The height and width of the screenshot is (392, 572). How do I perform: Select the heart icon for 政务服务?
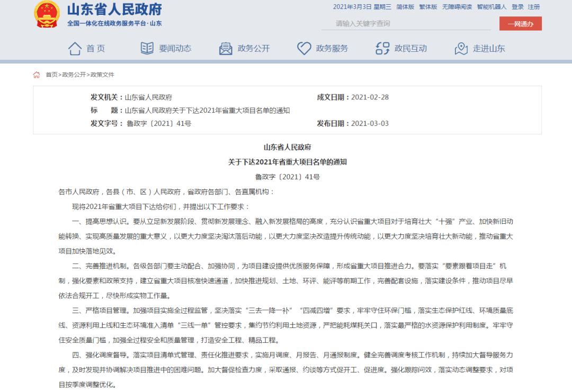tap(303, 48)
